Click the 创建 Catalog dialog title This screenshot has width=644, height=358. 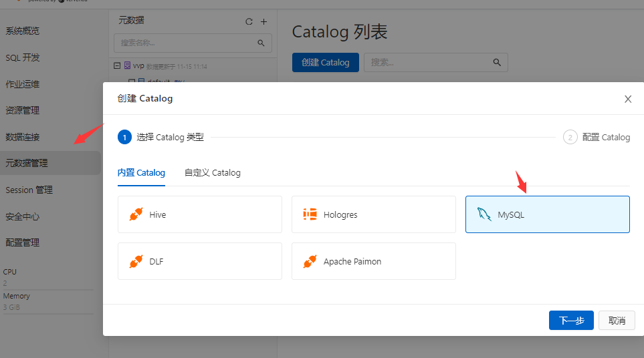pyautogui.click(x=145, y=98)
